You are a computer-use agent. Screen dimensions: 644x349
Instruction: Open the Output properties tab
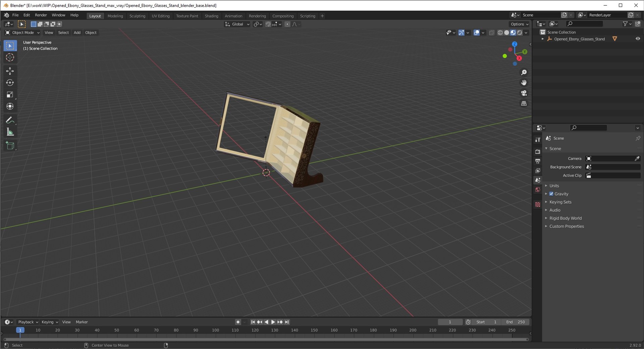(x=538, y=161)
